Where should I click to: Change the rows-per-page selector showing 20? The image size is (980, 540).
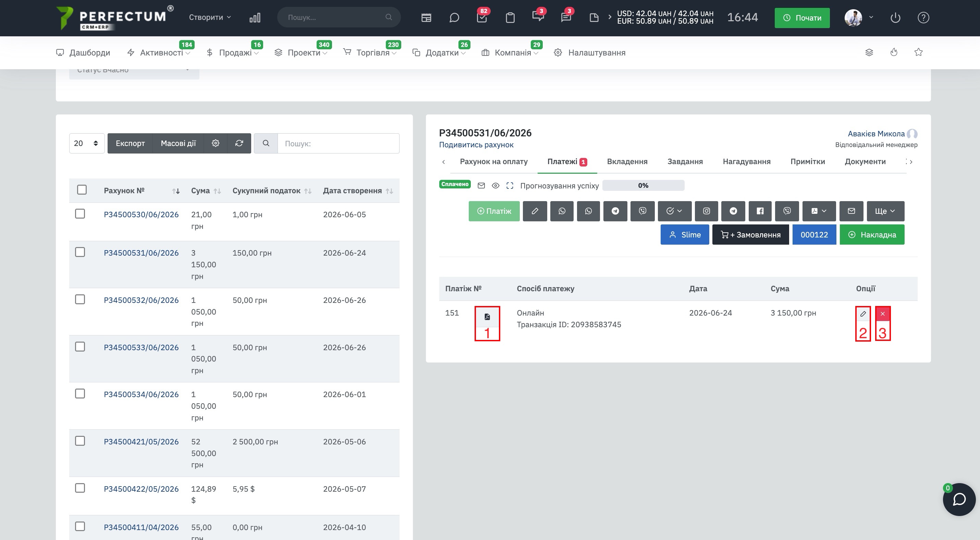coord(87,143)
